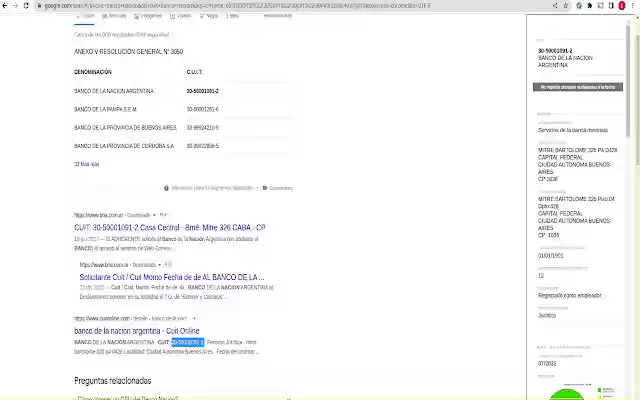Screen dimensions: 640x400
Task: Open dropdown arrow beside www.bna.com.ar result
Action: 154,215
